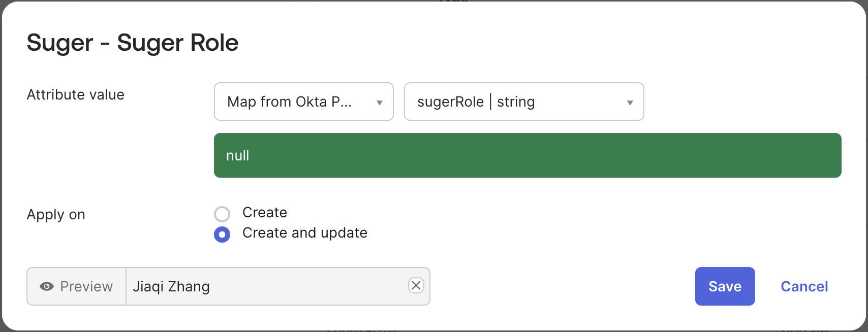
Task: Click the Attribute value field label
Action: 76,95
